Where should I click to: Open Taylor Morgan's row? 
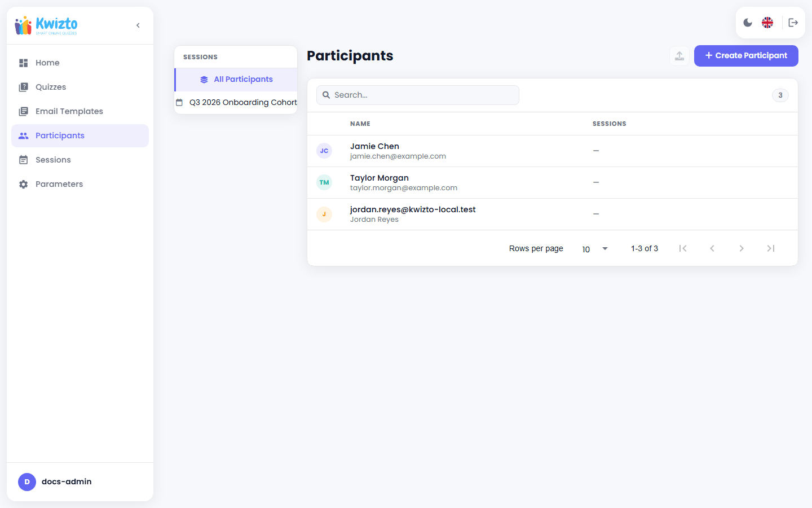tap(553, 183)
